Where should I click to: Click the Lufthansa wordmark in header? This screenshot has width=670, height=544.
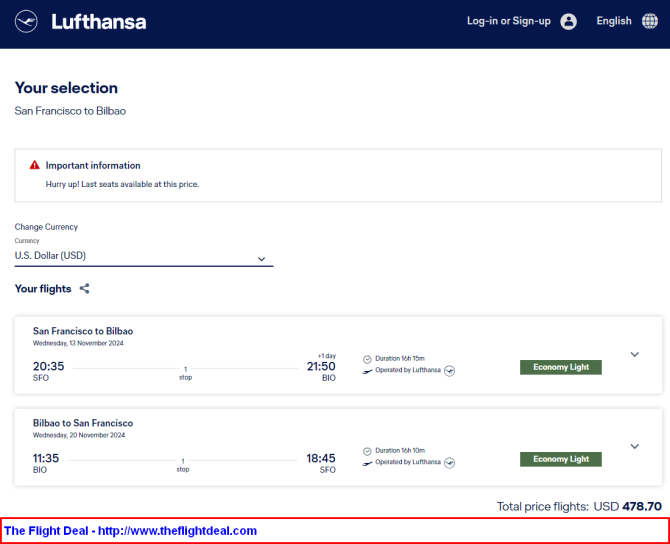[99, 22]
